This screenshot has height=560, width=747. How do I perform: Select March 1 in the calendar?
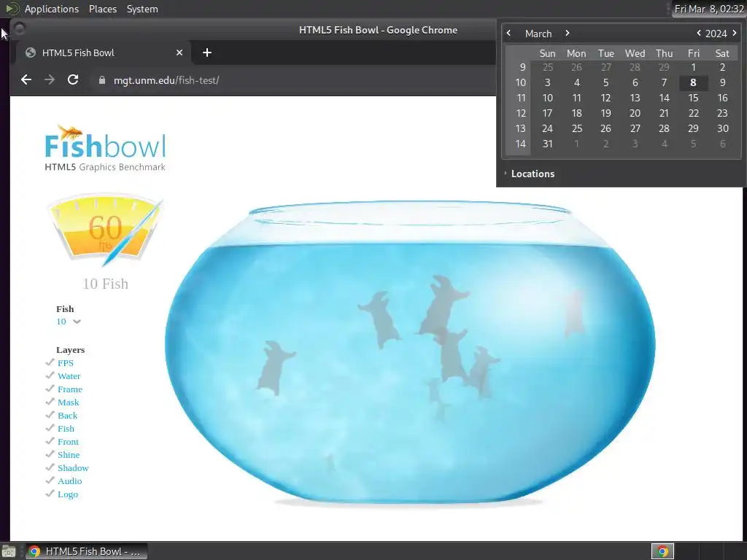[693, 67]
